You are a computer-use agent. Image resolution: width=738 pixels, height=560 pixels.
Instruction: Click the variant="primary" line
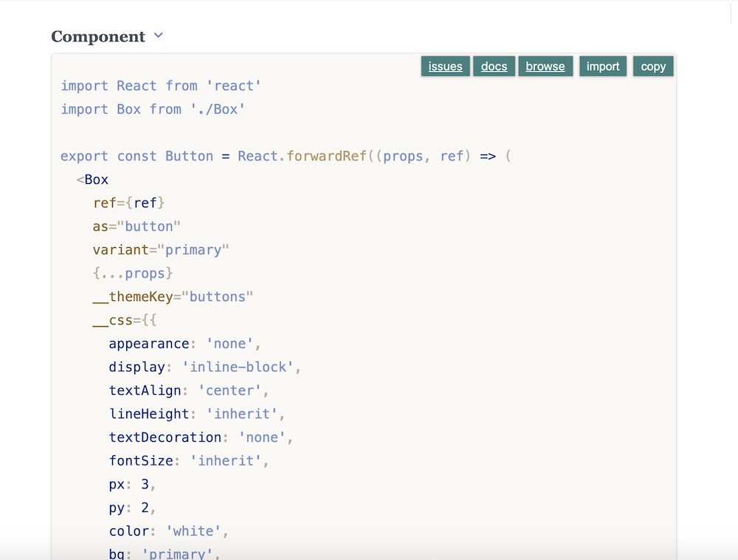160,250
